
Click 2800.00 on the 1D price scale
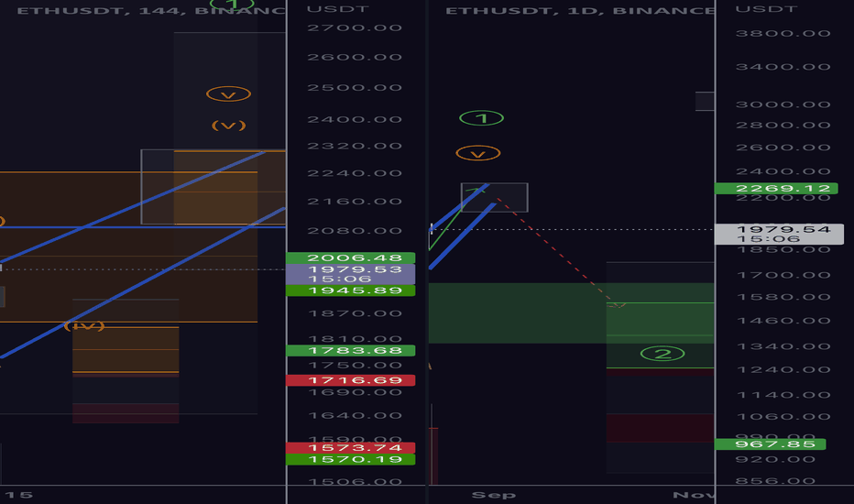tap(783, 126)
